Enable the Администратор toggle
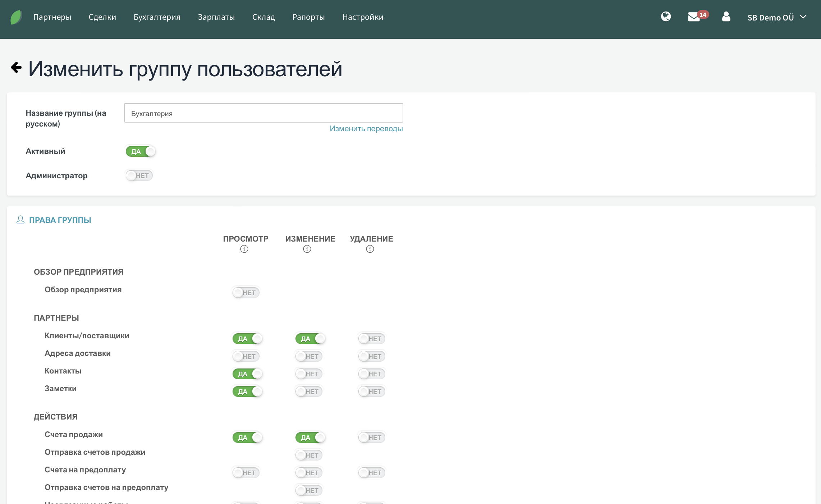The width and height of the screenshot is (821, 504). point(139,175)
